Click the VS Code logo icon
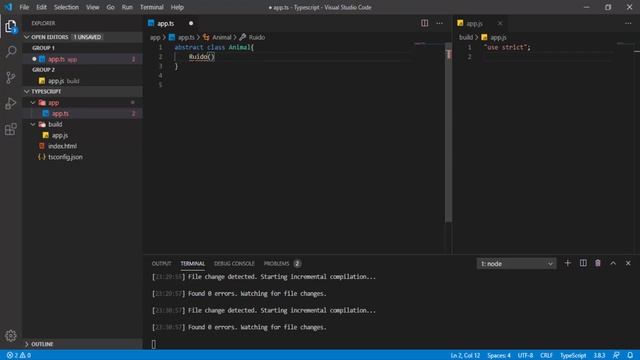This screenshot has height=360, width=640. [x=8, y=7]
